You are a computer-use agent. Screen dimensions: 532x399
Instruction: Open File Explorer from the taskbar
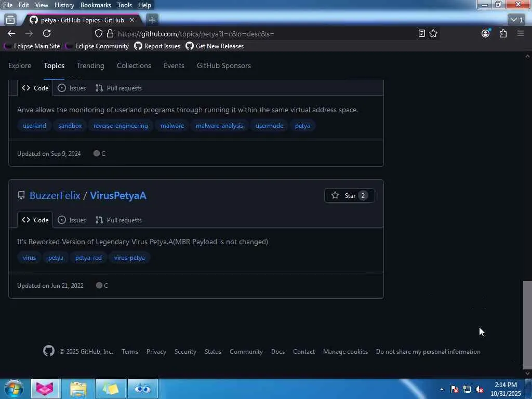click(78, 389)
